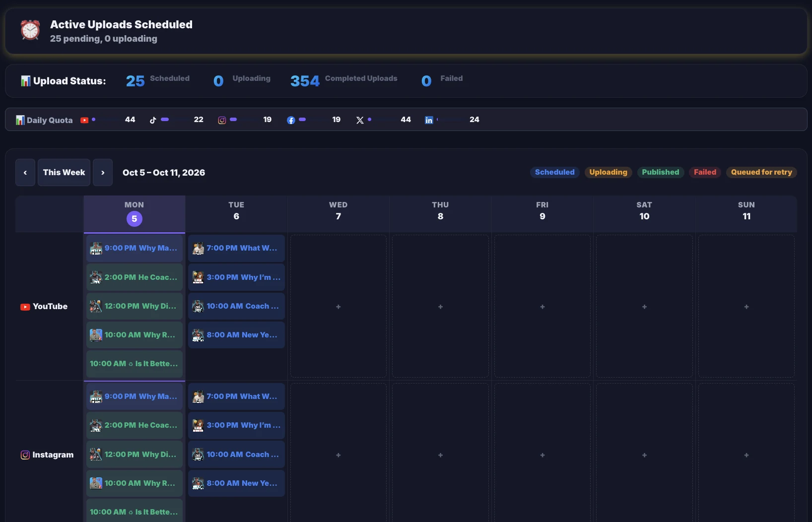Click the This Week button
812x522 pixels.
tap(64, 173)
